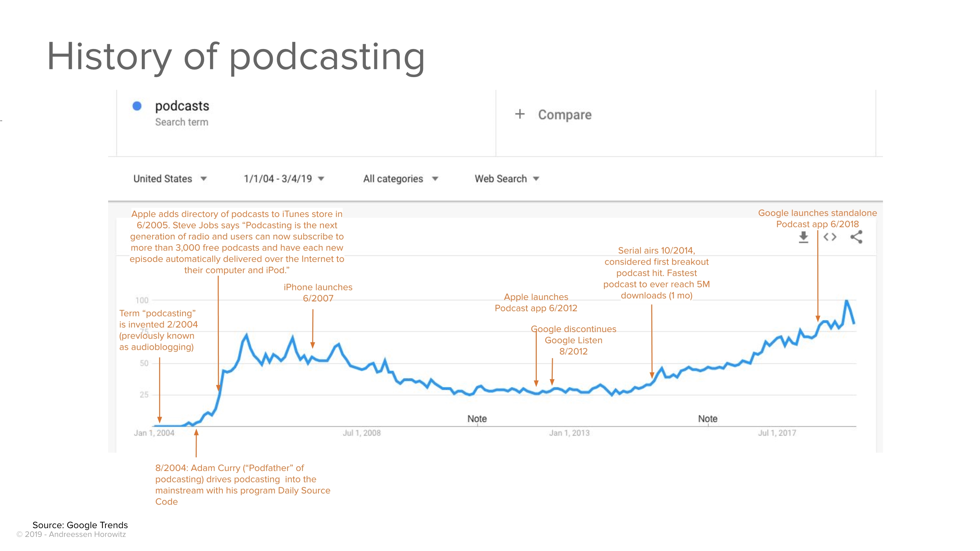Viewport: 980px width, 551px height.
Task: Click the Apple adds directory of podcasts annotation
Action: click(x=237, y=242)
